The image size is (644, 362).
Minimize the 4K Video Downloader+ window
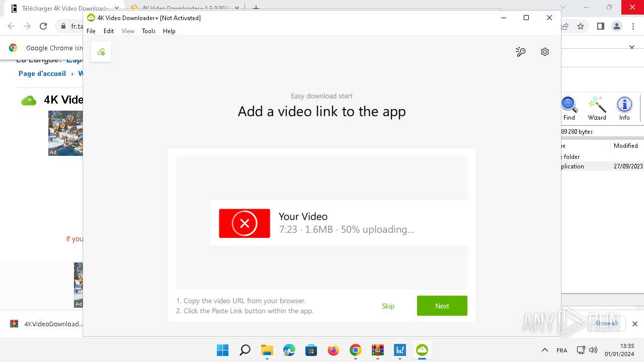click(504, 18)
